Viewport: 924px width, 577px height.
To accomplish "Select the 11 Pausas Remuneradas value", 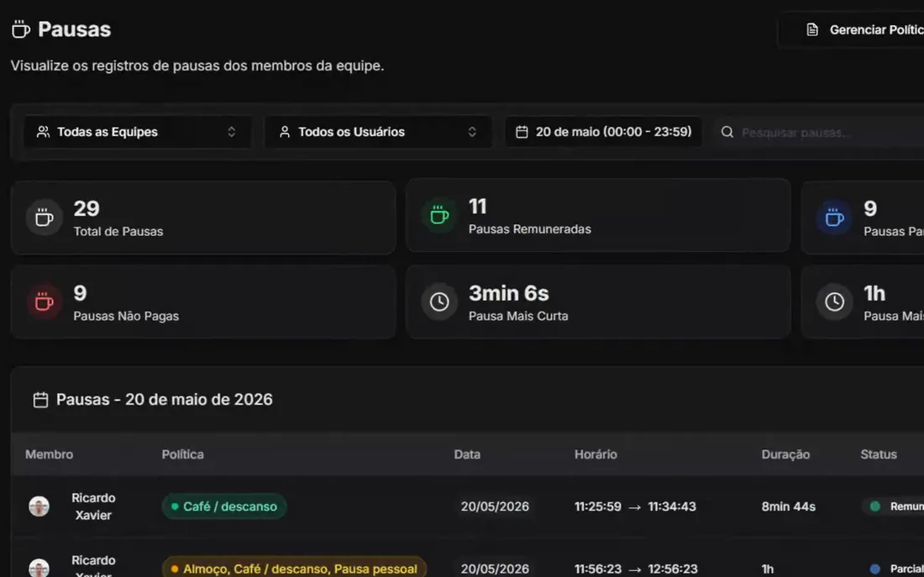I will tap(477, 207).
